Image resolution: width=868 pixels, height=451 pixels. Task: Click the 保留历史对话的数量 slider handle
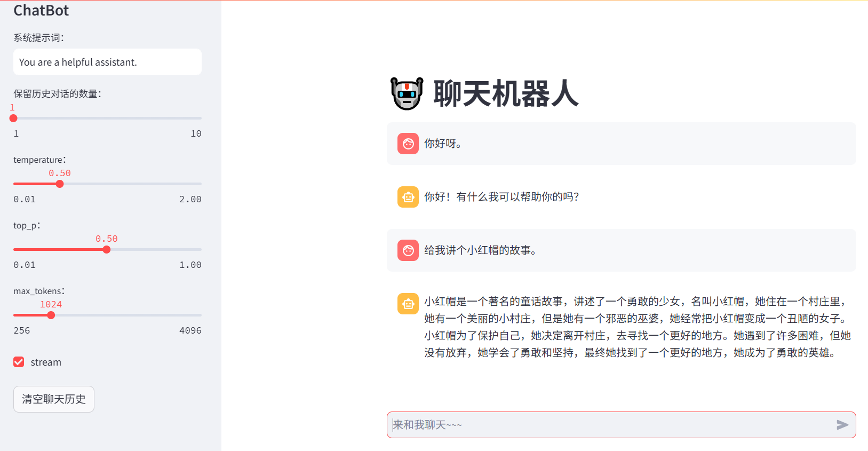[x=13, y=118]
